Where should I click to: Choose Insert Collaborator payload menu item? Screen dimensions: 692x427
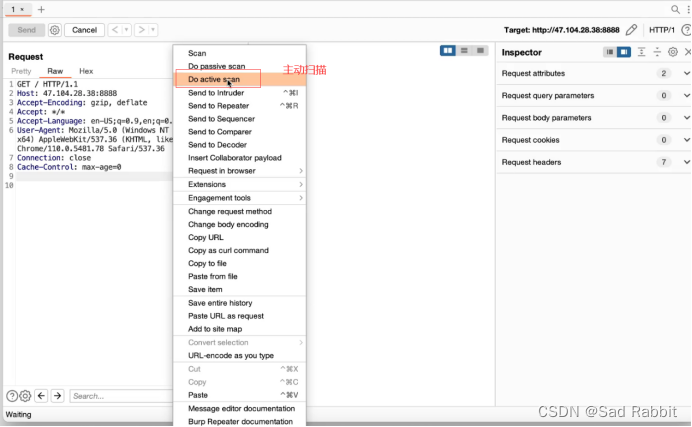[240, 158]
